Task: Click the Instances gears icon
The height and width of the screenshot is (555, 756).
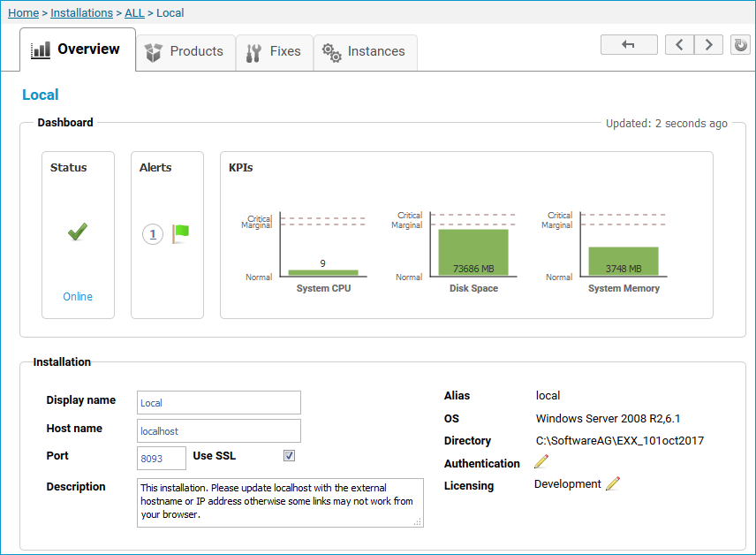Action: 332,53
